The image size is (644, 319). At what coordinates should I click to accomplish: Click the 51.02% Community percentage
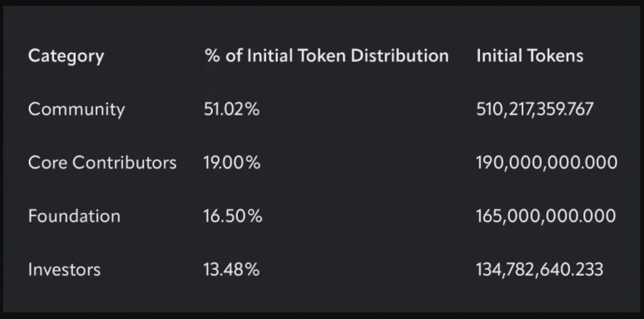[x=232, y=109]
